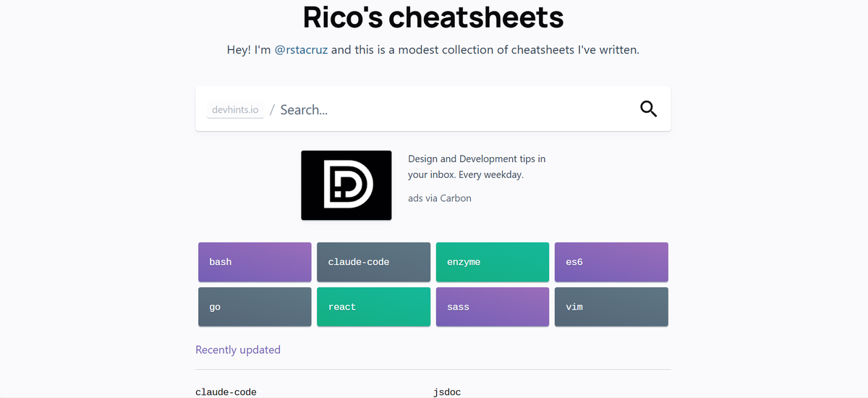The height and width of the screenshot is (398, 868).
Task: Open the Design and Development tips ad text
Action: 477,166
